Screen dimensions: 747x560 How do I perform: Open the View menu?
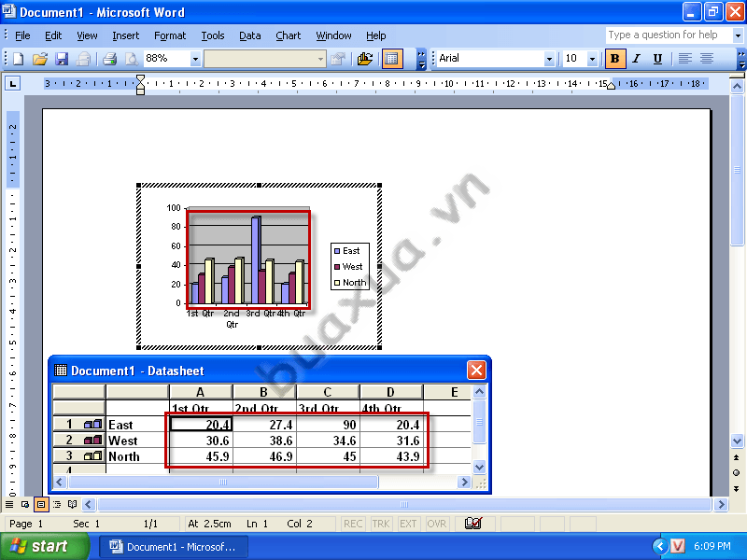pos(87,35)
